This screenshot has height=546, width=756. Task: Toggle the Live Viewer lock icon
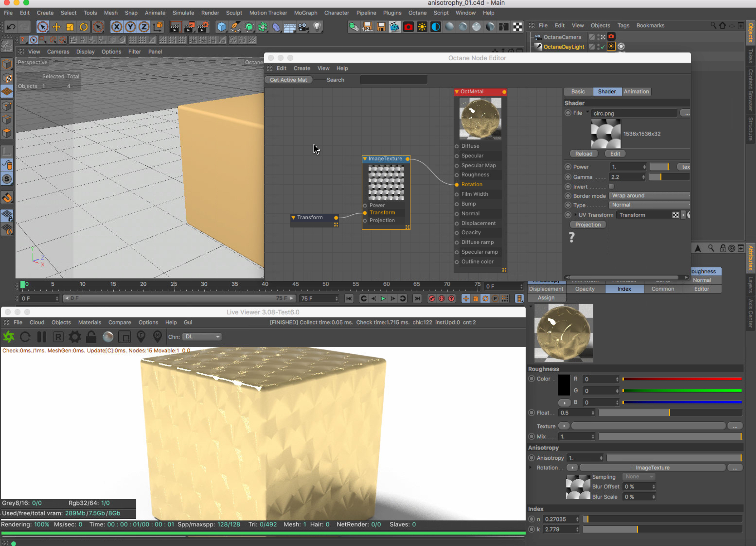point(91,337)
